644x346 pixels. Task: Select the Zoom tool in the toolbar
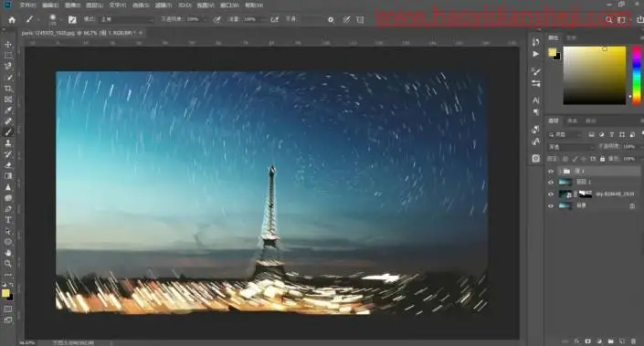[8, 264]
